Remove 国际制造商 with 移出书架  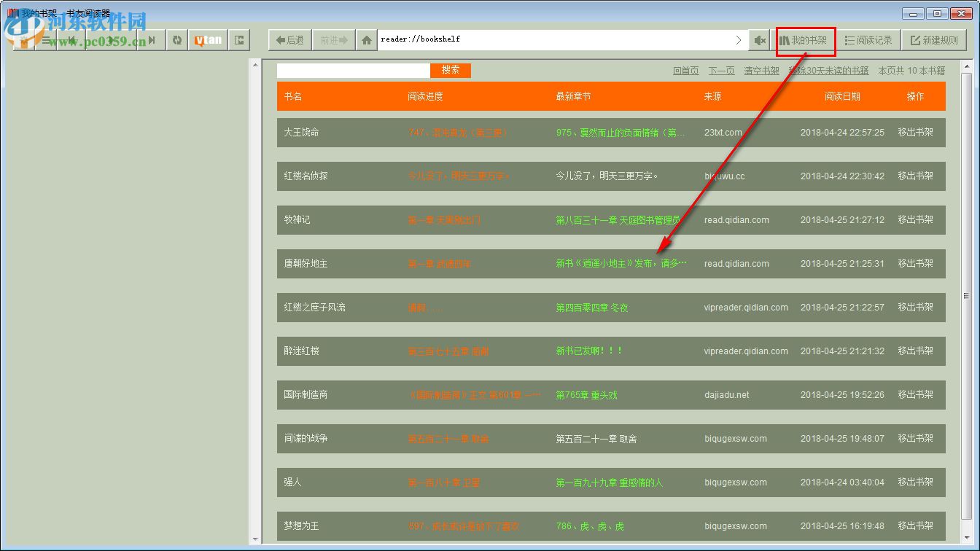pos(916,395)
